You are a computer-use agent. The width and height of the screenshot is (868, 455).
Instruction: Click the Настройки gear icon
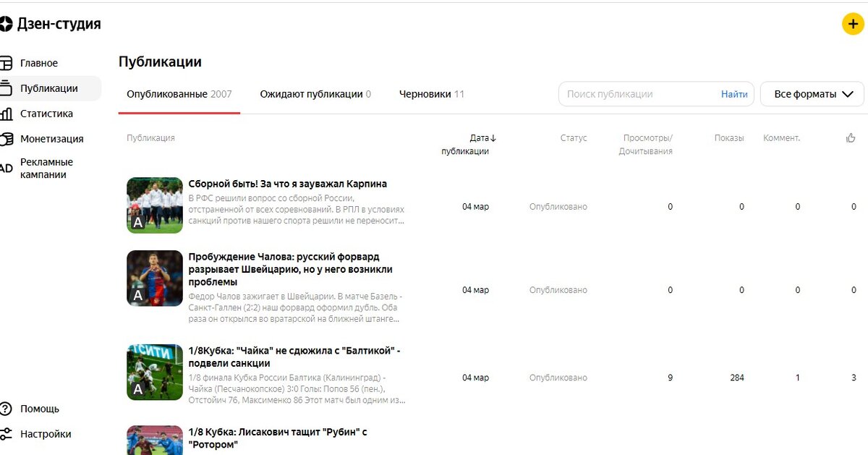pyautogui.click(x=7, y=433)
